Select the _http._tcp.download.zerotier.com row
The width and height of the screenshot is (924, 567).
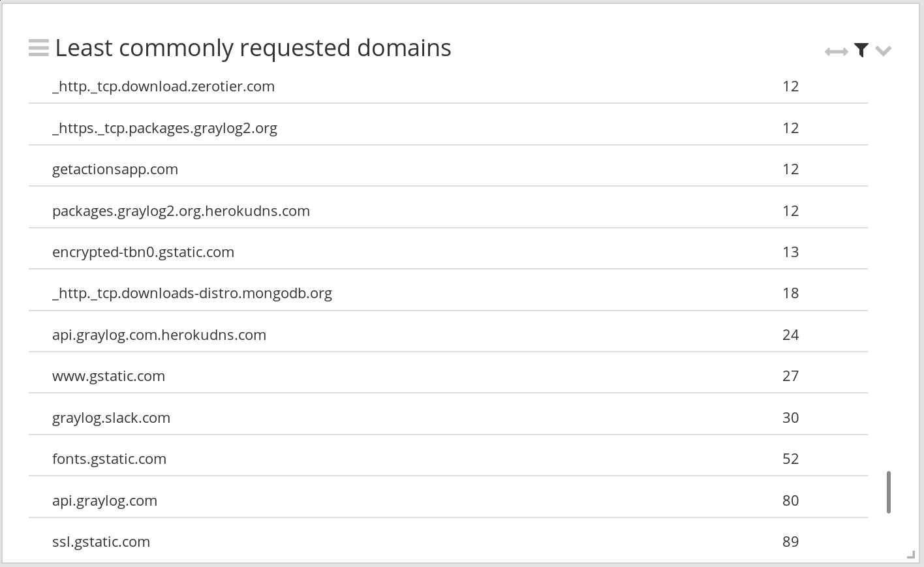[x=163, y=87]
